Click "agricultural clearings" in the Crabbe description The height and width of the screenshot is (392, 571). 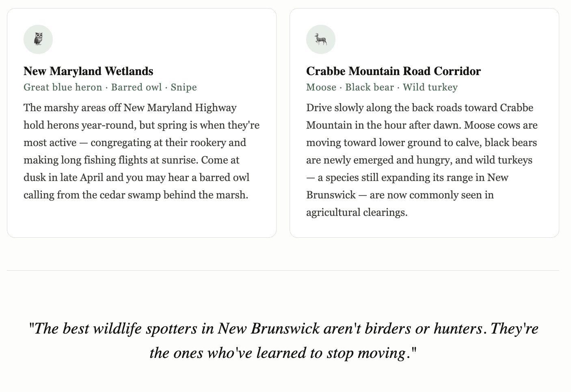coord(357,212)
